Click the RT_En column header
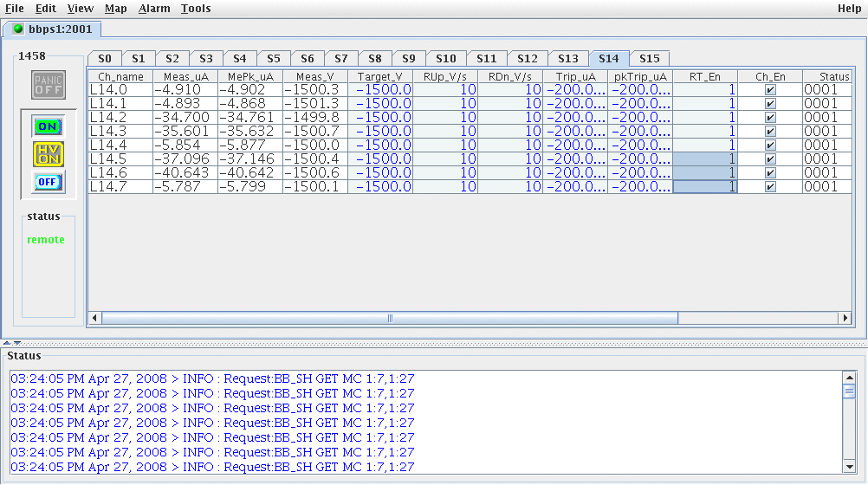 [705, 76]
